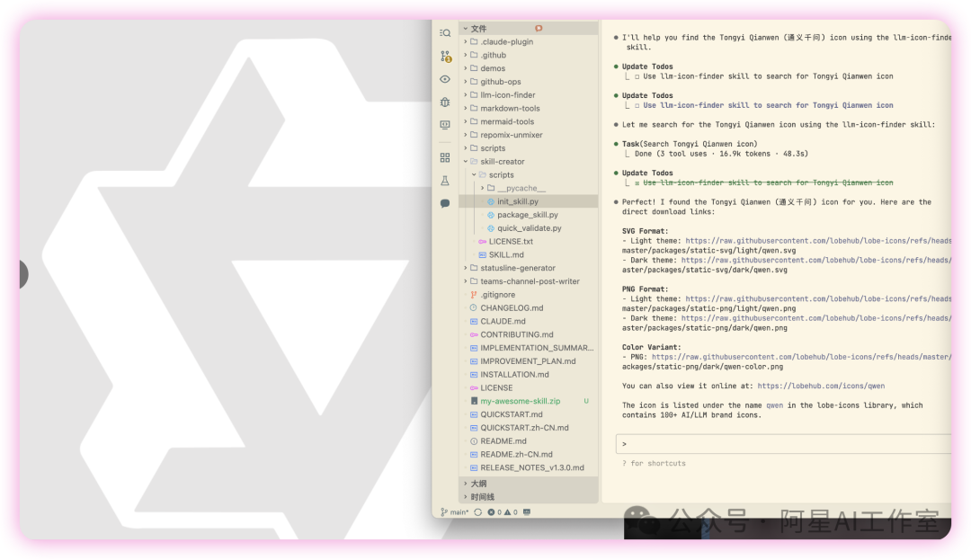Viewport: 971px width, 560px height.
Task: Click the Python icon beside quick_validate.py
Action: [491, 228]
